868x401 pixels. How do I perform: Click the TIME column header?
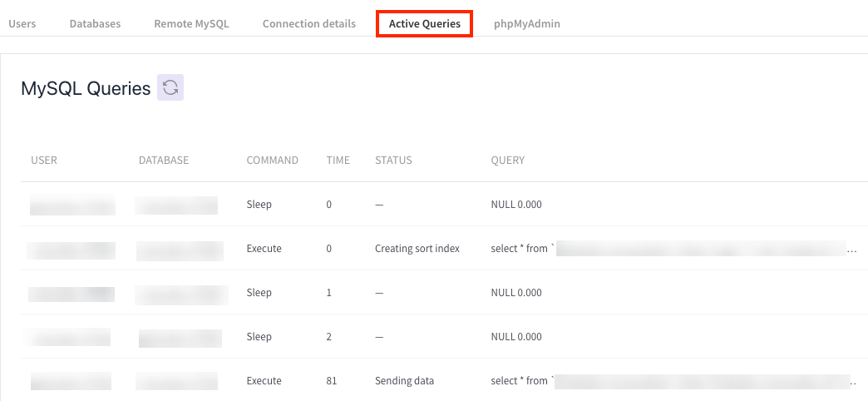point(338,160)
